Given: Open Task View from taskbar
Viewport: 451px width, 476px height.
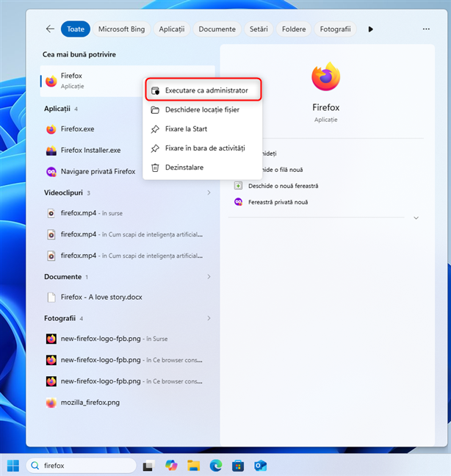Looking at the screenshot, I should coord(149,466).
